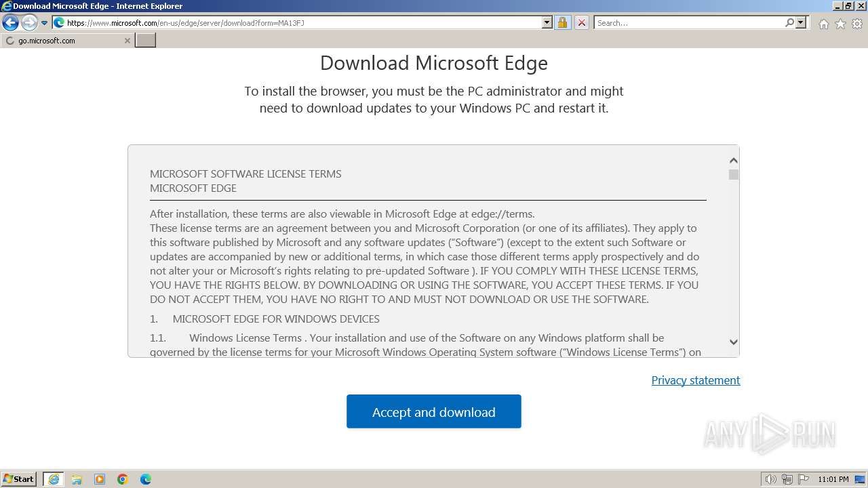
Task: Click license terms scroll down arrow
Action: [733, 342]
